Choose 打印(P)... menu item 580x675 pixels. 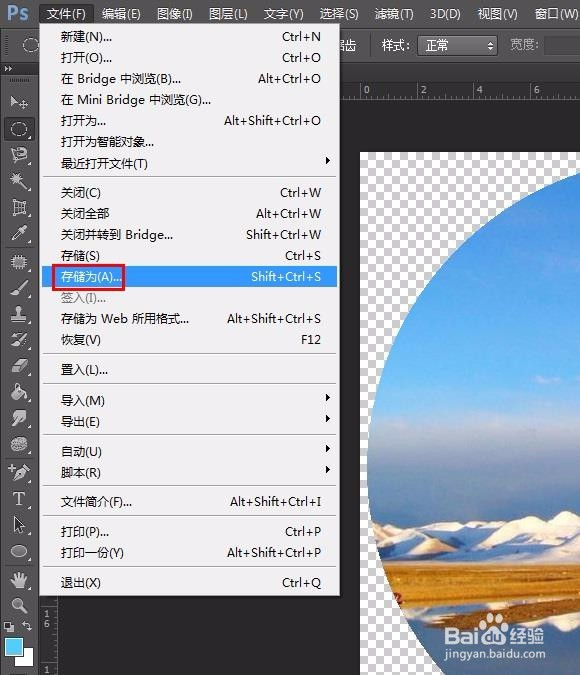189,532
